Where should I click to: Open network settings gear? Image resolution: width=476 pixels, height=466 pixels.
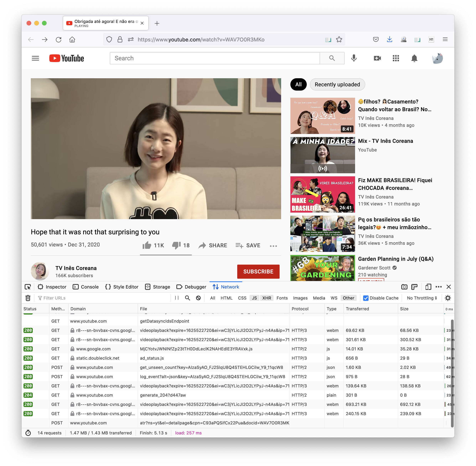coord(448,298)
